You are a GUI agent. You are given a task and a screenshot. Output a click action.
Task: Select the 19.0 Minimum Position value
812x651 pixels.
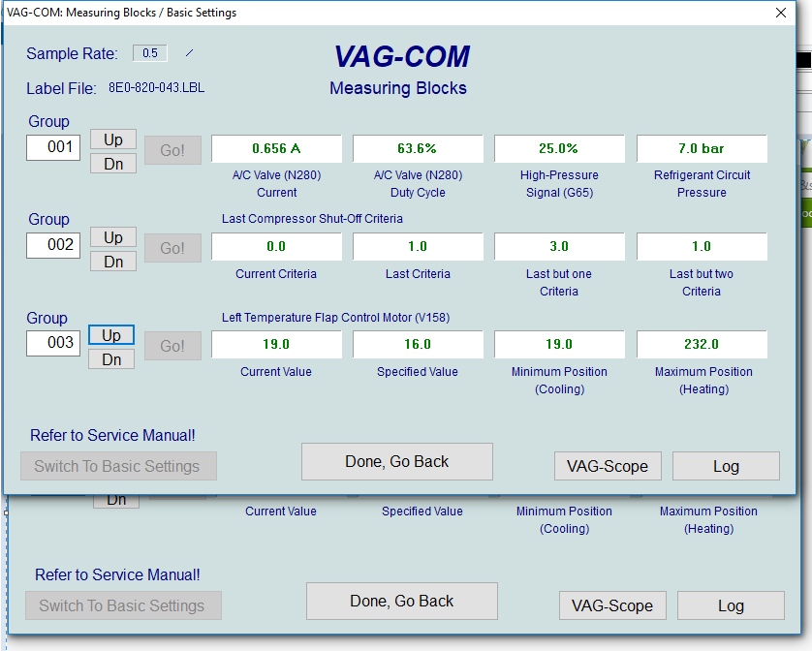click(x=559, y=345)
